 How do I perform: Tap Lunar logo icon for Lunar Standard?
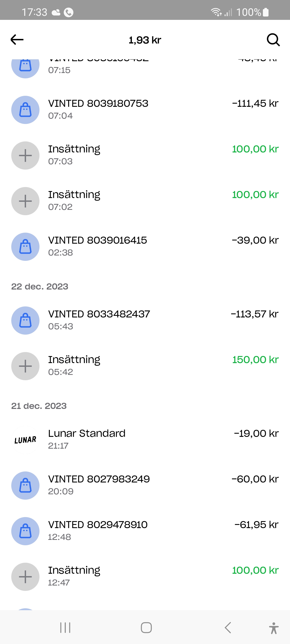pyautogui.click(x=26, y=440)
